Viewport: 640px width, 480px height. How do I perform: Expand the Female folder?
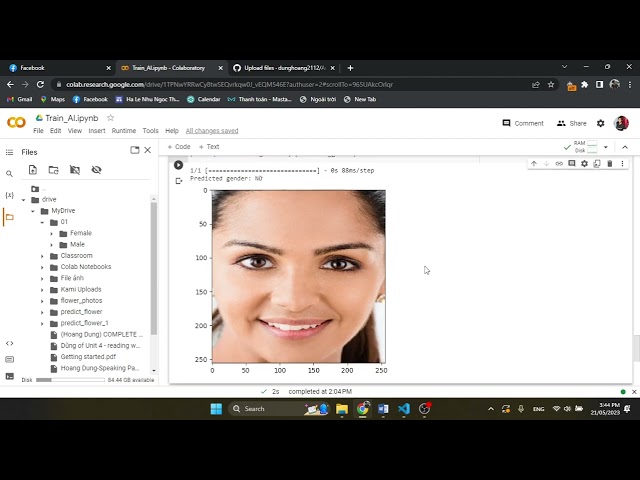click(52, 234)
